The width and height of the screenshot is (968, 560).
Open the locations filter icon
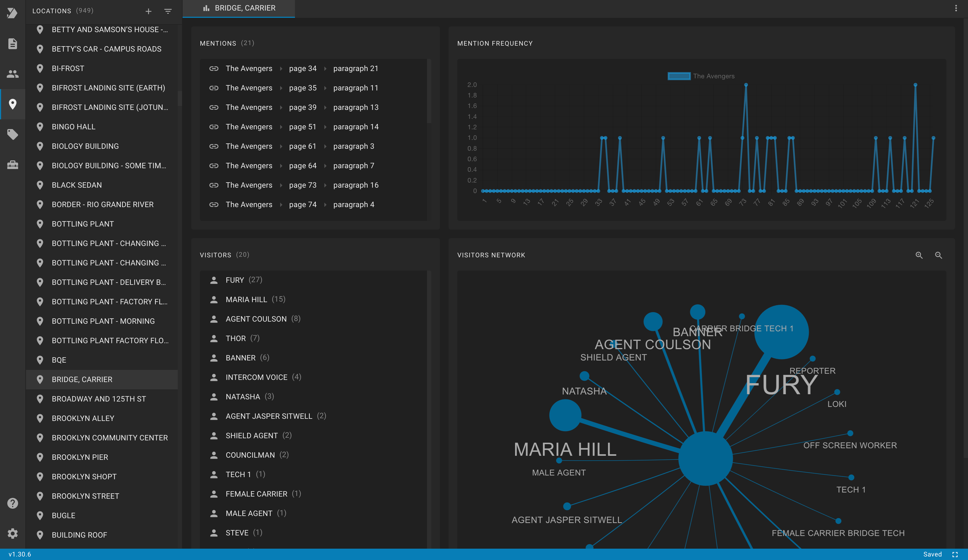pos(168,11)
